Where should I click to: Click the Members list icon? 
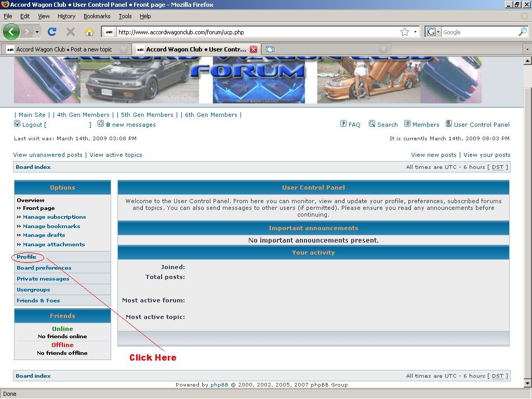[407, 124]
